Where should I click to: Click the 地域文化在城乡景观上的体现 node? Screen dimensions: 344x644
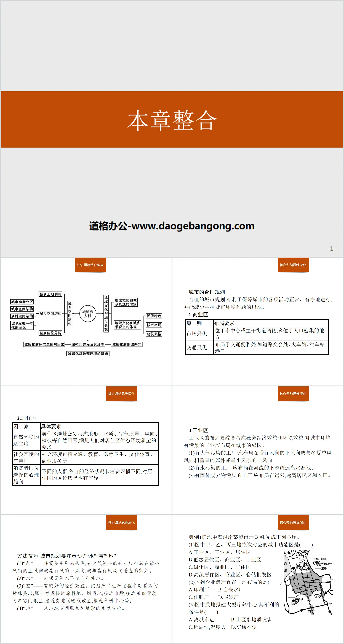(127, 325)
